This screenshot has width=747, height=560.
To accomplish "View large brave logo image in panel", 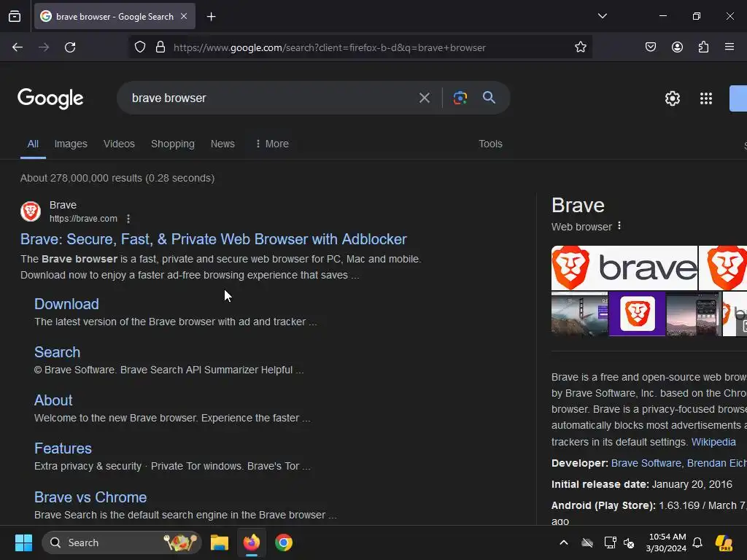I will (624, 268).
